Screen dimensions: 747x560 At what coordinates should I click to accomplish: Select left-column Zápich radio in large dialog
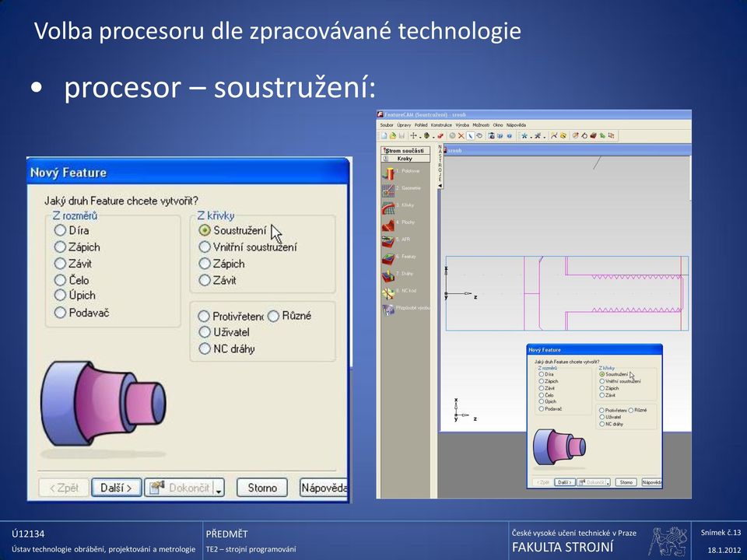point(60,247)
